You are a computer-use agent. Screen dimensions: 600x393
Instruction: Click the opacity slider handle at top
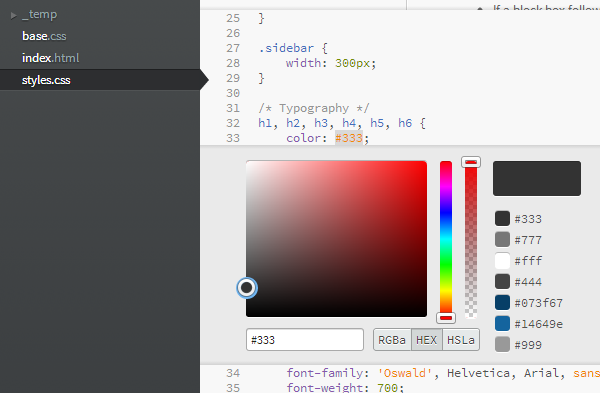click(x=471, y=162)
